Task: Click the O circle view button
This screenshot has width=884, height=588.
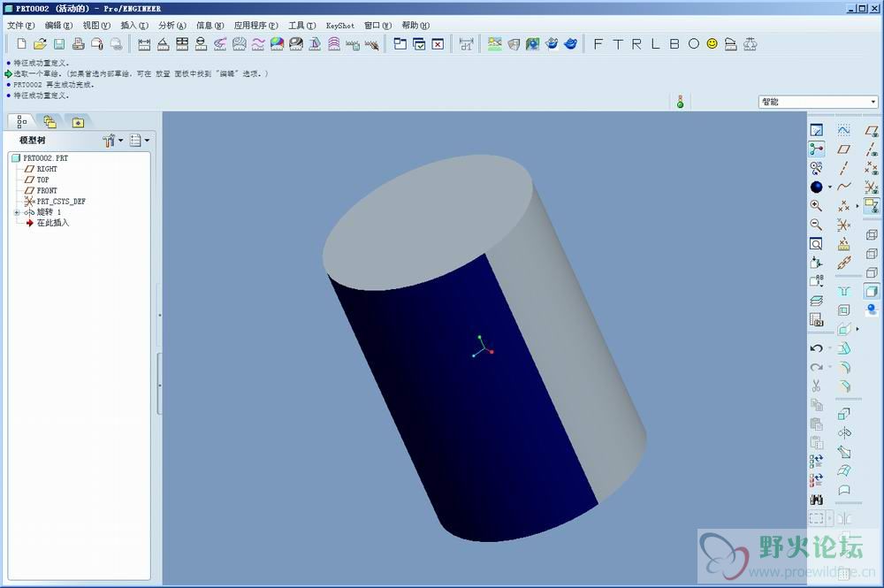Action: tap(693, 44)
